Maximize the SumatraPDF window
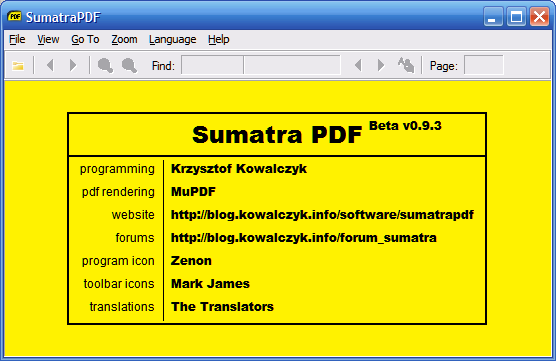Image resolution: width=556 pixels, height=361 pixels. coord(516,17)
